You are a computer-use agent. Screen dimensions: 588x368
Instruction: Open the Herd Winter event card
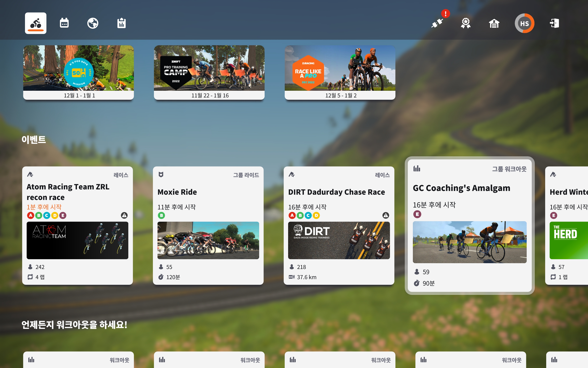click(566, 225)
